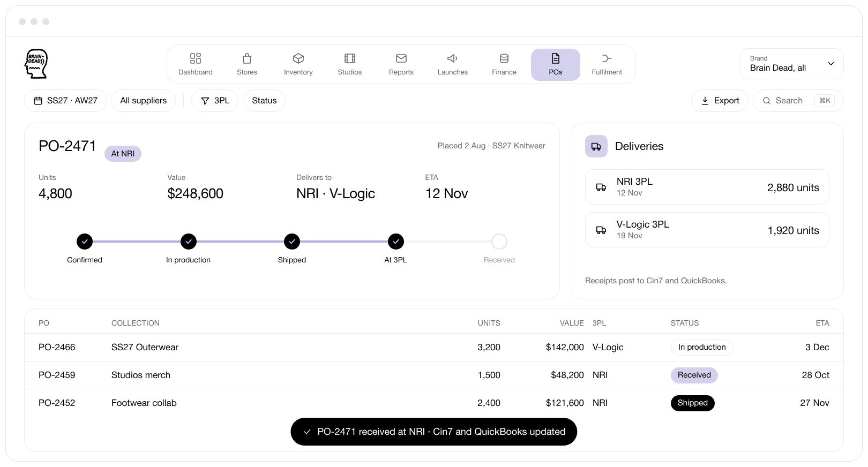Viewport: 868px width, 467px height.
Task: Go to the Launches tab
Action: (453, 64)
